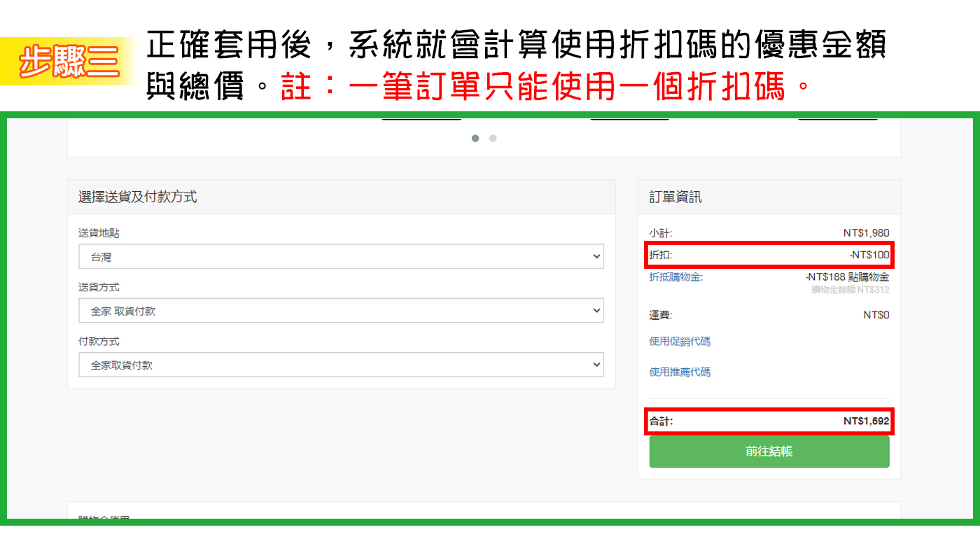
Task: Click the green 前往結帳 checkout button
Action: click(769, 451)
